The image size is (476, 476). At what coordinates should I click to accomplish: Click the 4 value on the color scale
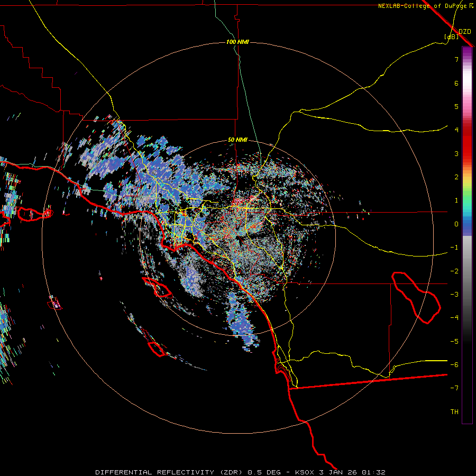456,130
